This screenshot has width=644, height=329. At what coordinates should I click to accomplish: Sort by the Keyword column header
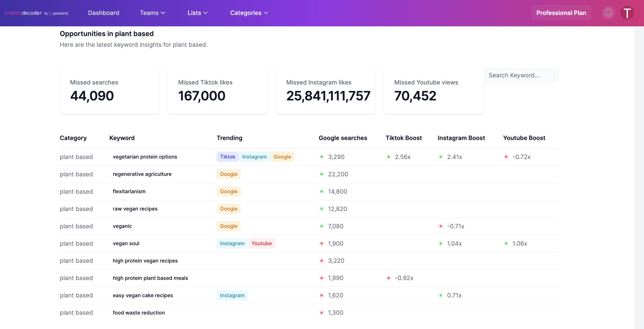pos(122,138)
